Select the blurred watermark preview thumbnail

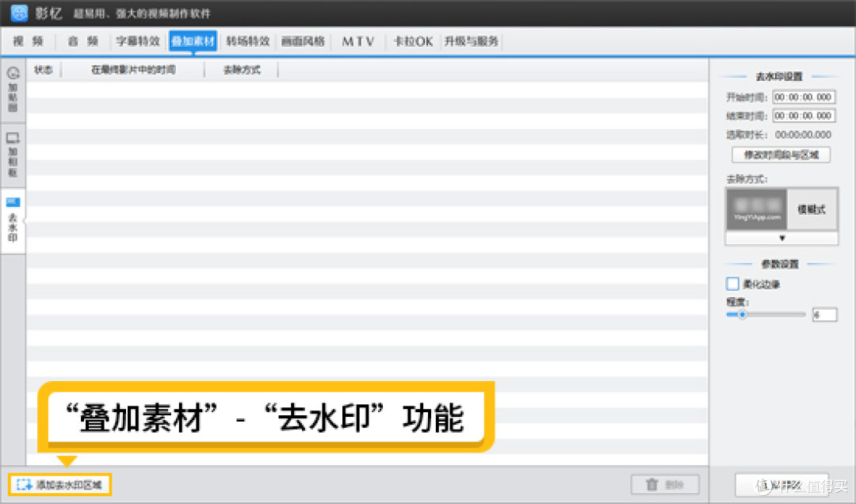(757, 210)
